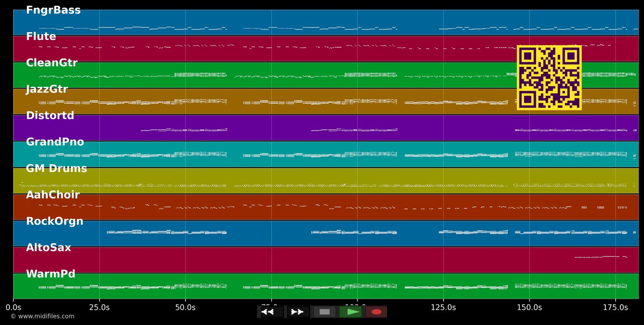
Task: Select the RockOrgn track label
Action: click(x=55, y=221)
